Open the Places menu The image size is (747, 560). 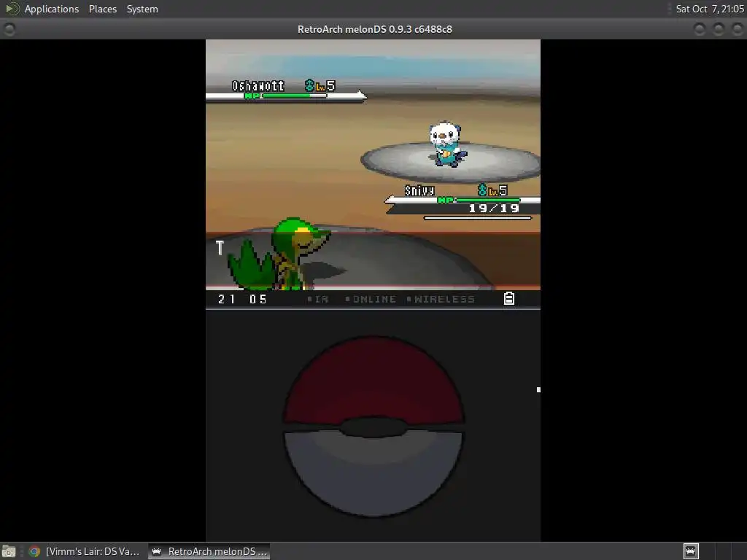[102, 9]
